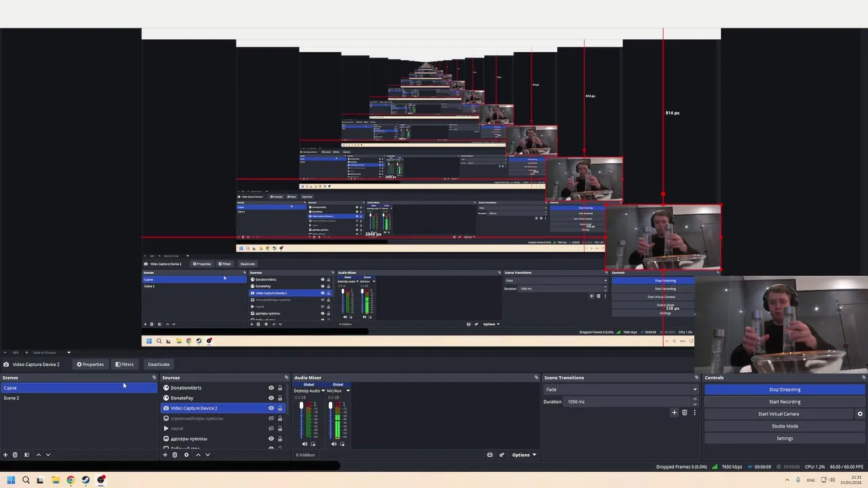Viewport: 868px width, 488px height.
Task: Pop out the Scene Transitions dock
Action: tap(696, 378)
